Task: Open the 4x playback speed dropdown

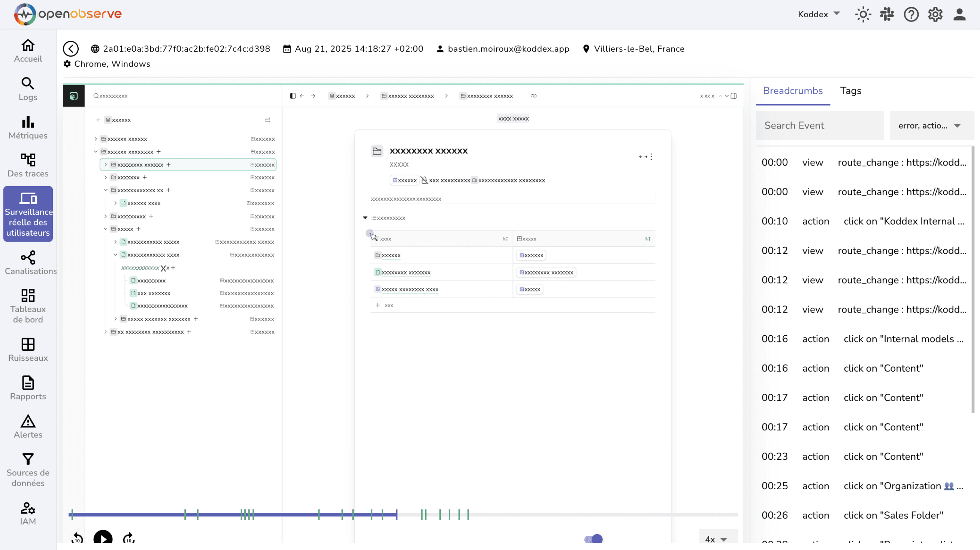Action: click(x=716, y=539)
